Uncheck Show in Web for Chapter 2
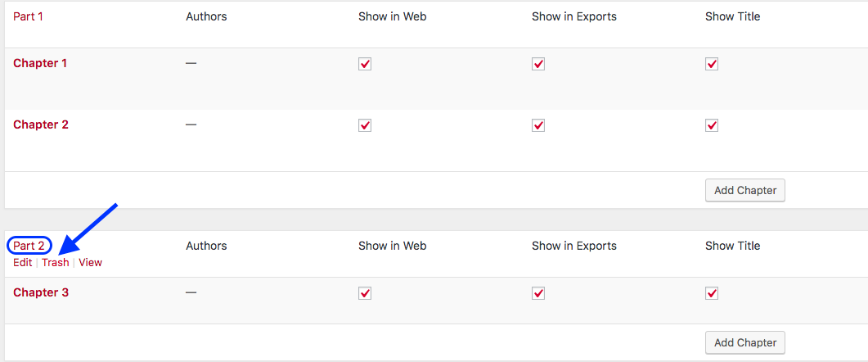This screenshot has height=362, width=868. 365,125
